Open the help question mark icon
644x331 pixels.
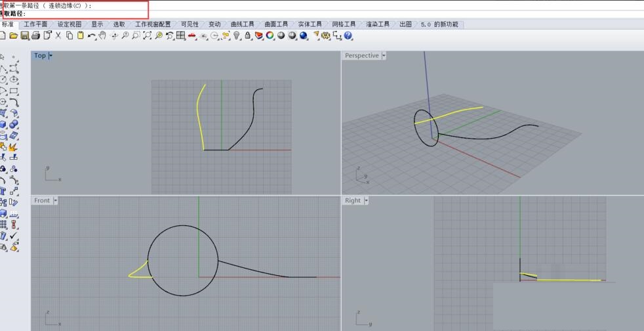pyautogui.click(x=348, y=35)
